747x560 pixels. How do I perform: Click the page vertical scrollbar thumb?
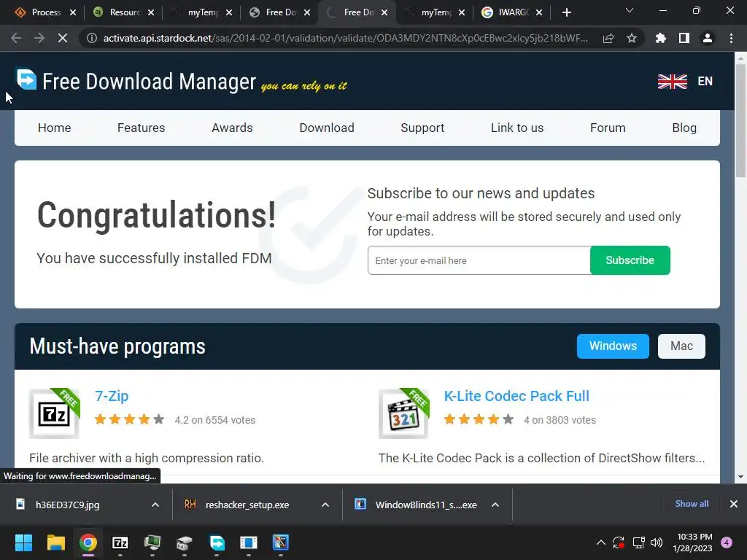pos(740,120)
